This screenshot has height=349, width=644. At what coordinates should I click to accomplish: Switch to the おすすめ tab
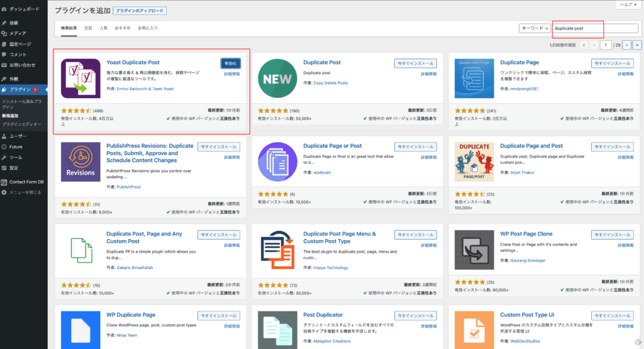(x=123, y=28)
